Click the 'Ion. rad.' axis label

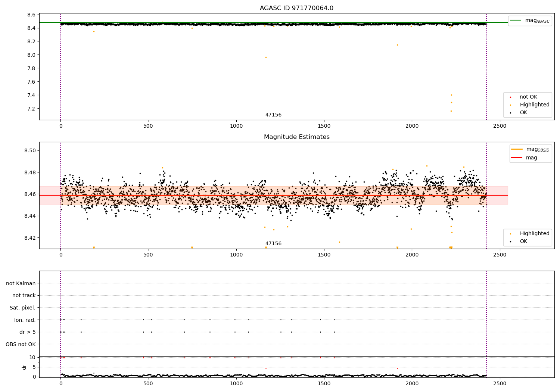(x=25, y=320)
